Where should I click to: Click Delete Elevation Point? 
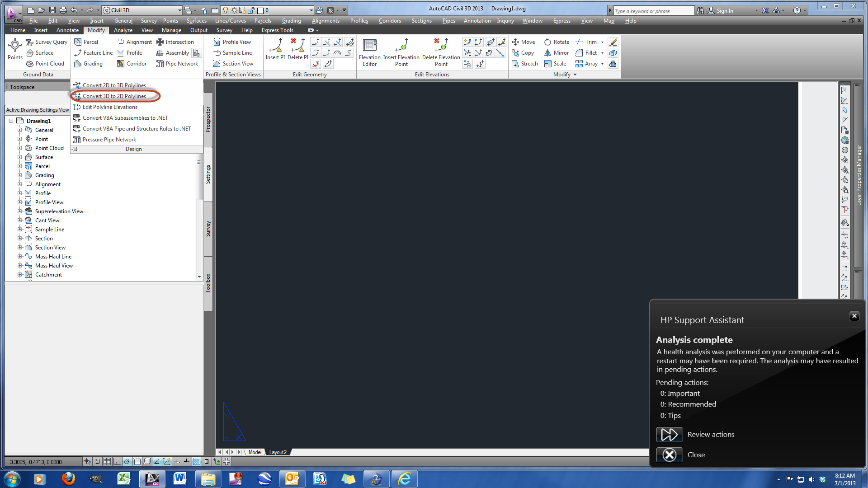(x=441, y=53)
